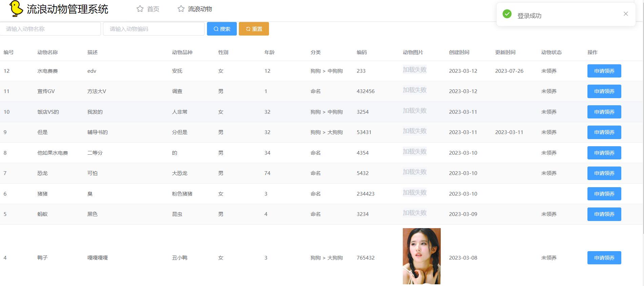The width and height of the screenshot is (644, 286).
Task: Click the 编号 column header
Action: pyautogui.click(x=8, y=52)
